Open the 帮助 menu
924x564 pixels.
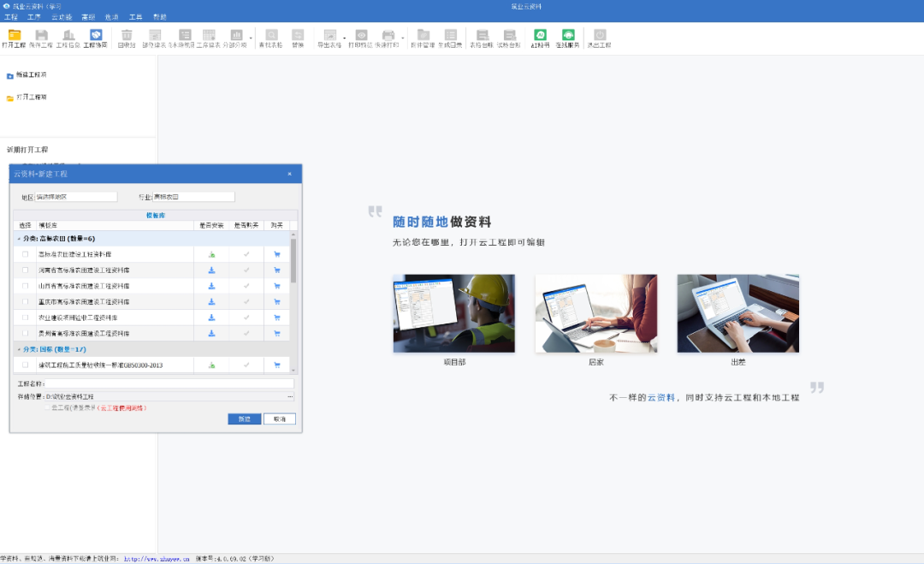click(x=160, y=17)
